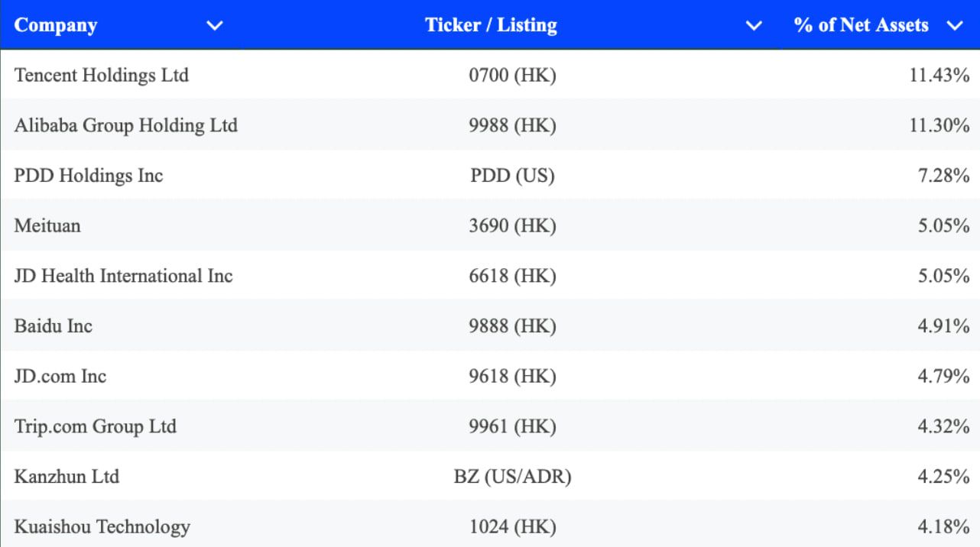Image resolution: width=980 pixels, height=547 pixels.
Task: Select the PDD (US) ticker value
Action: point(512,176)
